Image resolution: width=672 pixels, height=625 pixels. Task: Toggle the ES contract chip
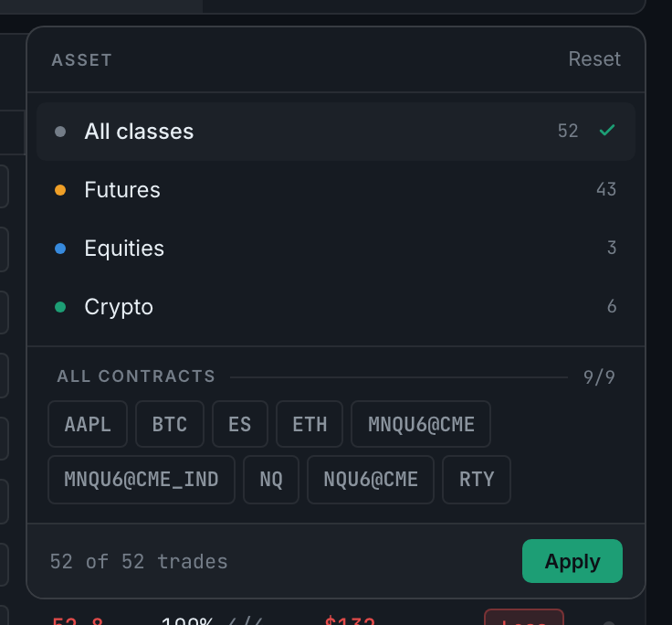pyautogui.click(x=240, y=424)
